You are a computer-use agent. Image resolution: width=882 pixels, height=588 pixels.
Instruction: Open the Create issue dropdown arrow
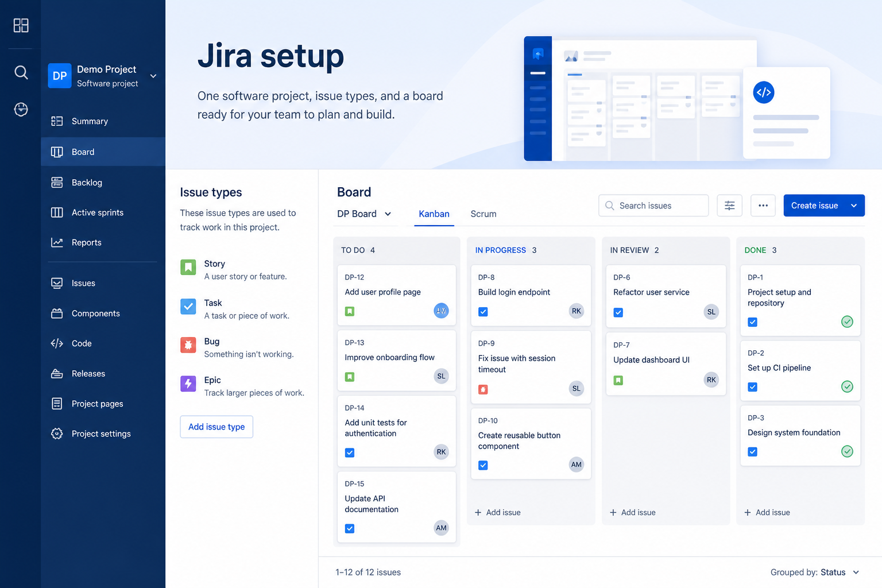854,206
